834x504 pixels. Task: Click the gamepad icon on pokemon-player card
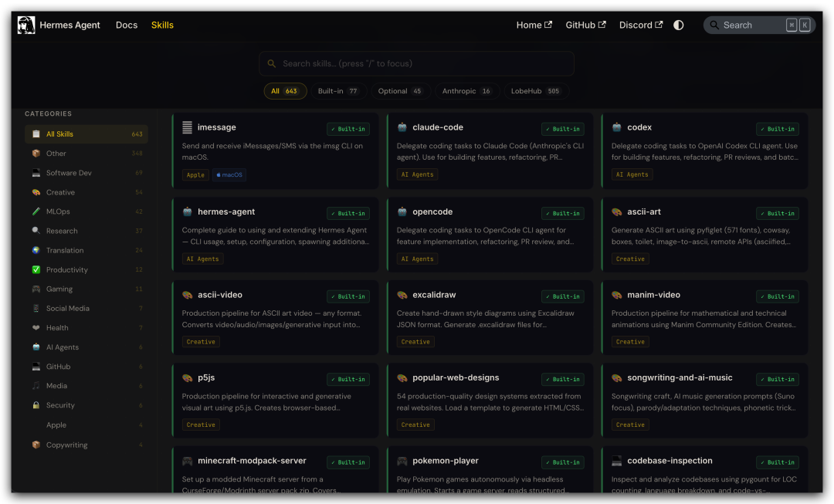tap(402, 461)
